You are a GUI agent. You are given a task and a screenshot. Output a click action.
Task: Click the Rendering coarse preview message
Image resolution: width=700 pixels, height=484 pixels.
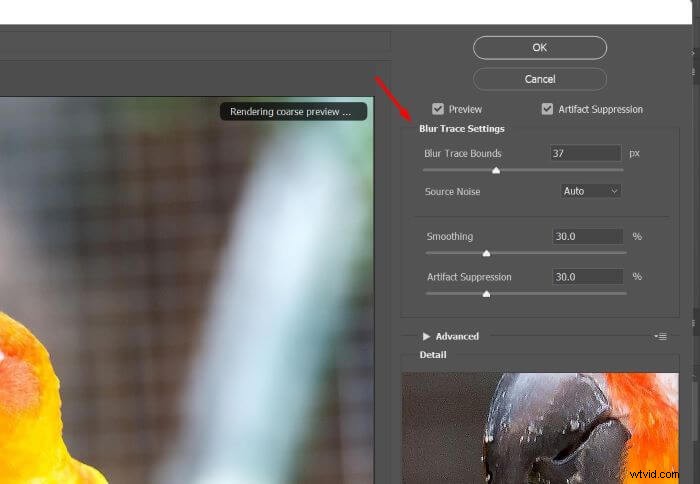point(293,112)
